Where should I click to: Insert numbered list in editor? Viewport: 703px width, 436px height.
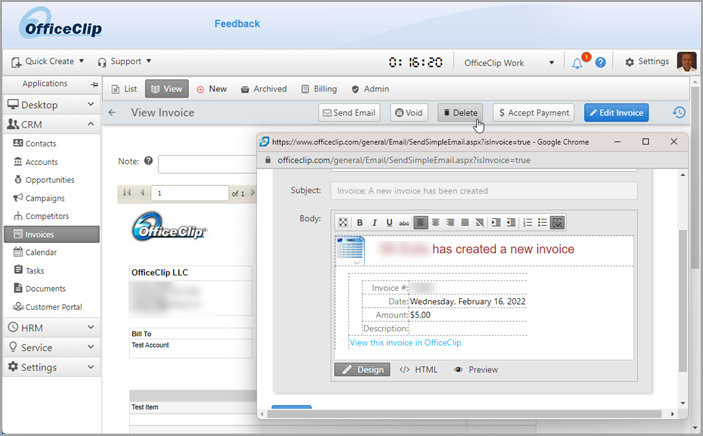coord(528,222)
